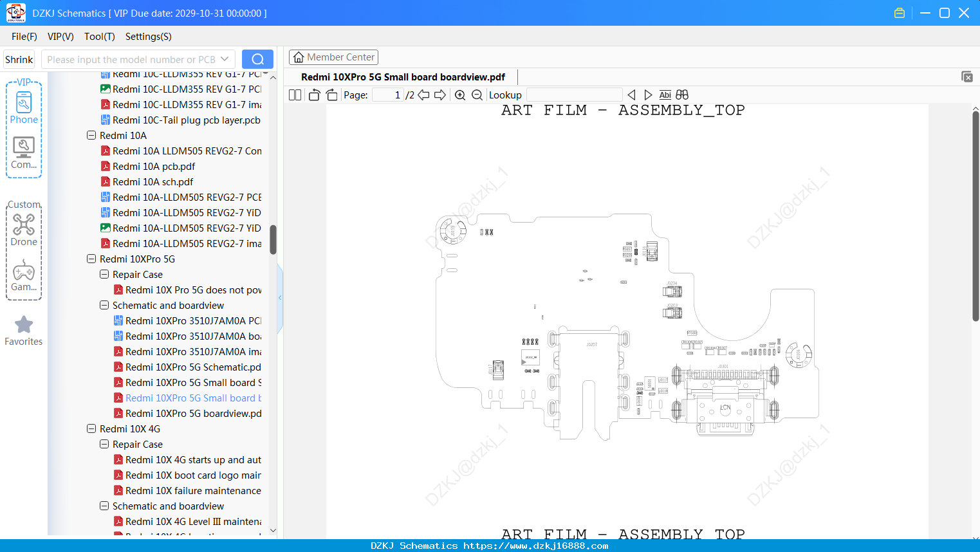Select highlighted Redmi 10XPro 5G Small board item
Viewport: 980px width, 552px height.
pyautogui.click(x=194, y=398)
